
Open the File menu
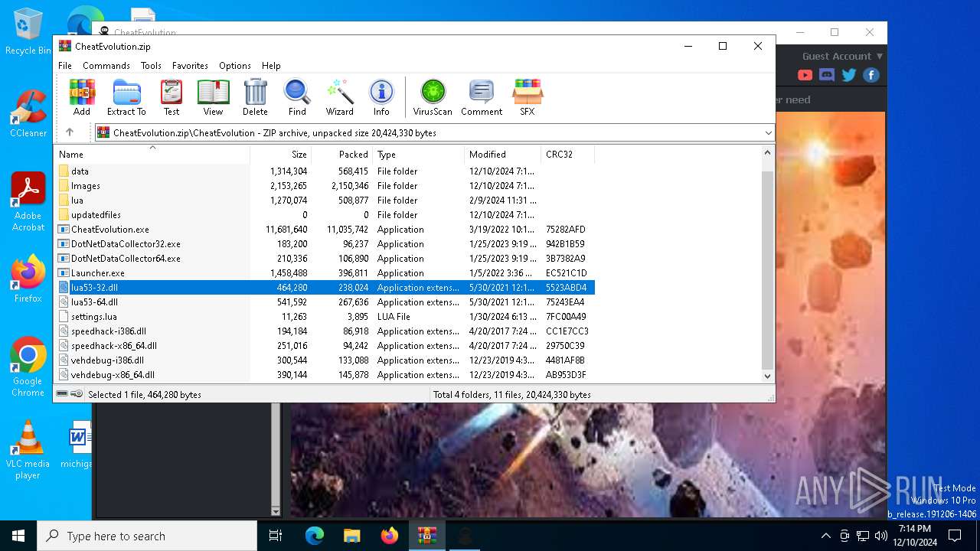click(x=65, y=66)
